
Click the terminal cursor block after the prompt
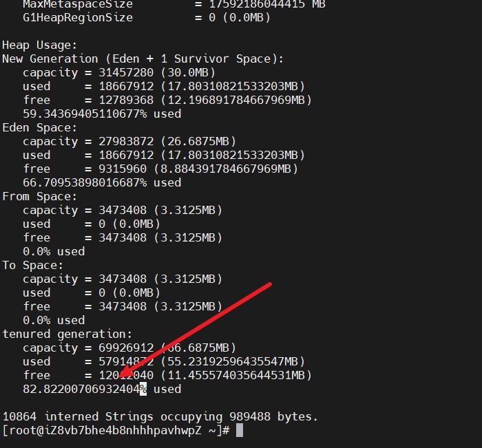click(240, 430)
